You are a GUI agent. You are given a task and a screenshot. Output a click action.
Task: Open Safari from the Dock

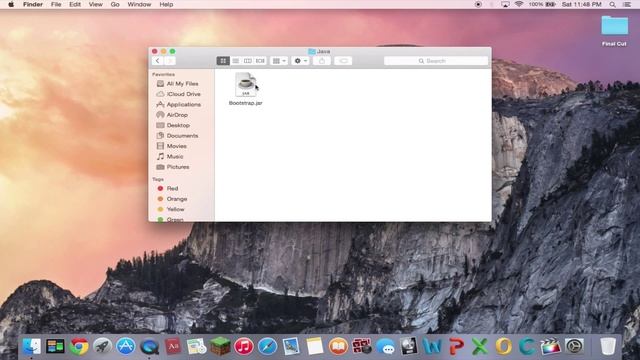(x=267, y=347)
